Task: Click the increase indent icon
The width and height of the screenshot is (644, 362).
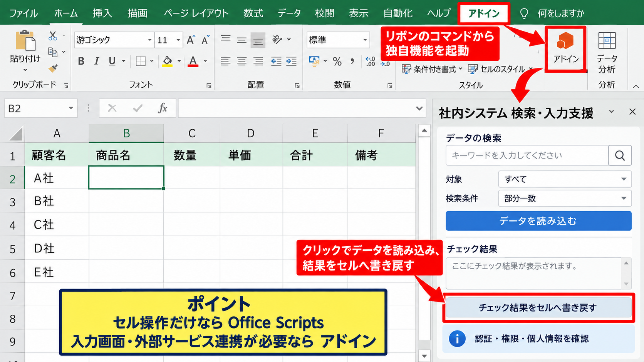Action: coord(292,61)
